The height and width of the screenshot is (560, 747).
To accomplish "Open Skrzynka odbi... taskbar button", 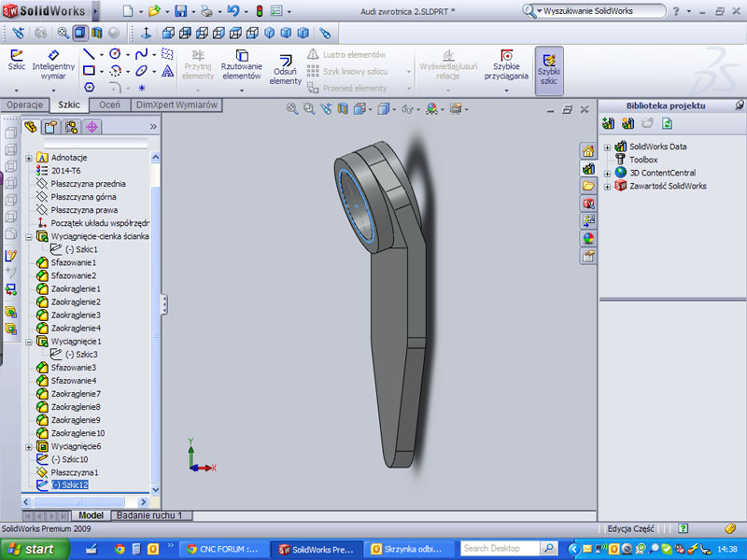I will (410, 549).
